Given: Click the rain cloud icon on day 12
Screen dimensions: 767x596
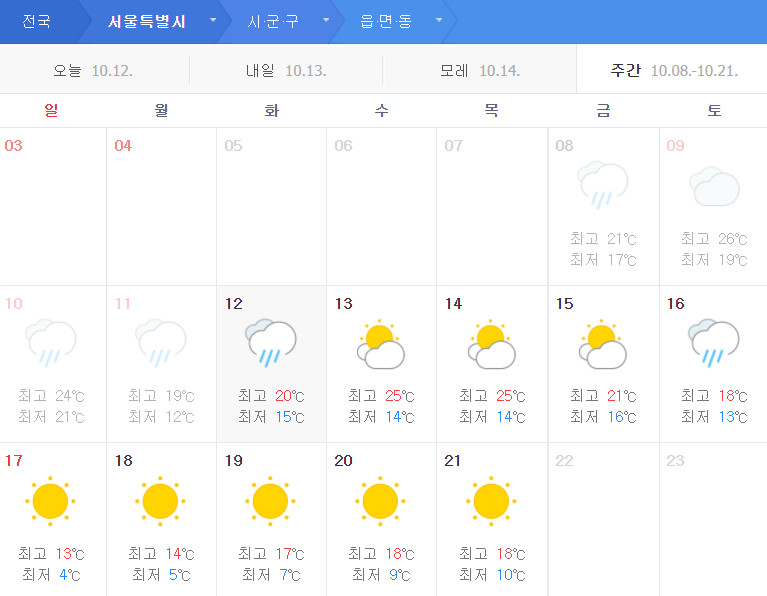Looking at the screenshot, I should click(x=271, y=342).
